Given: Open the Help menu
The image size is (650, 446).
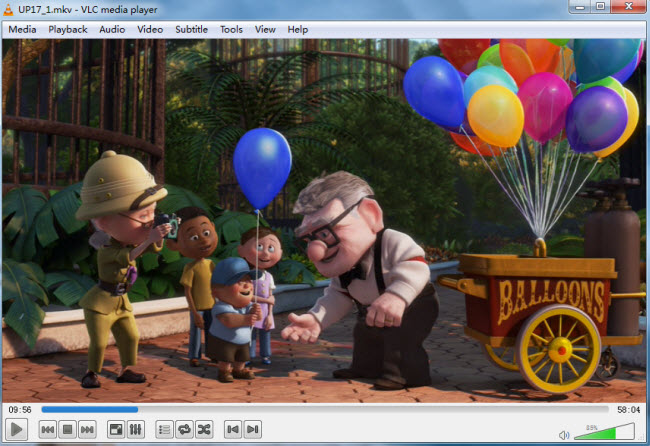Looking at the screenshot, I should click(x=298, y=29).
